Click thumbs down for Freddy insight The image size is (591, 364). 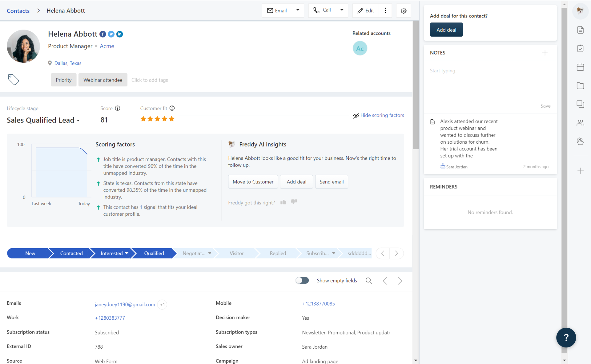click(294, 202)
